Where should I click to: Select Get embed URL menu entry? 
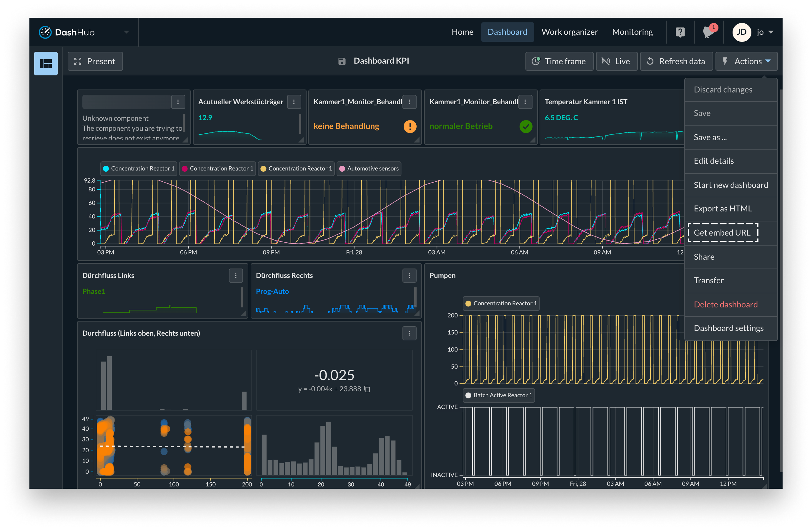[x=722, y=233]
